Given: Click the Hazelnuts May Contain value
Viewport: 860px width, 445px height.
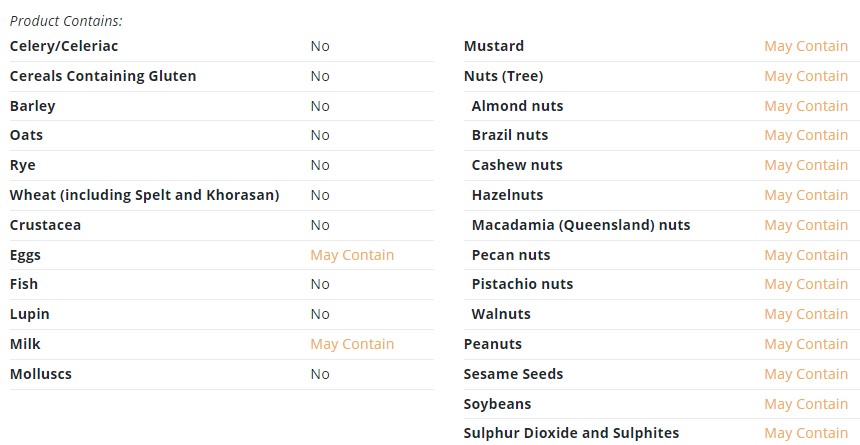Looking at the screenshot, I should (806, 195).
